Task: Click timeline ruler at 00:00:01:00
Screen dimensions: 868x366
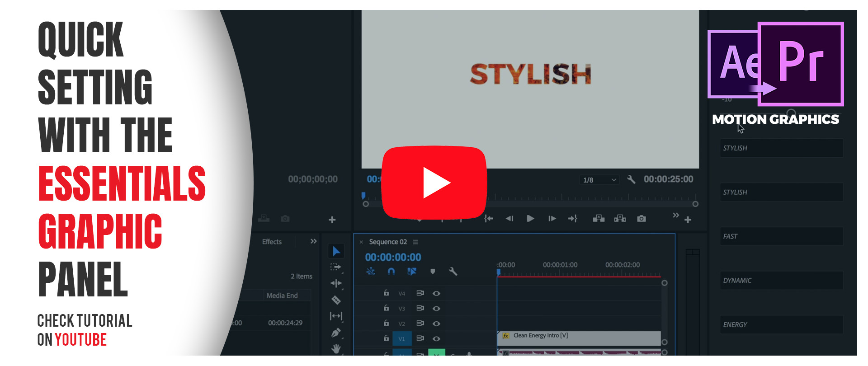Action: pos(560,265)
